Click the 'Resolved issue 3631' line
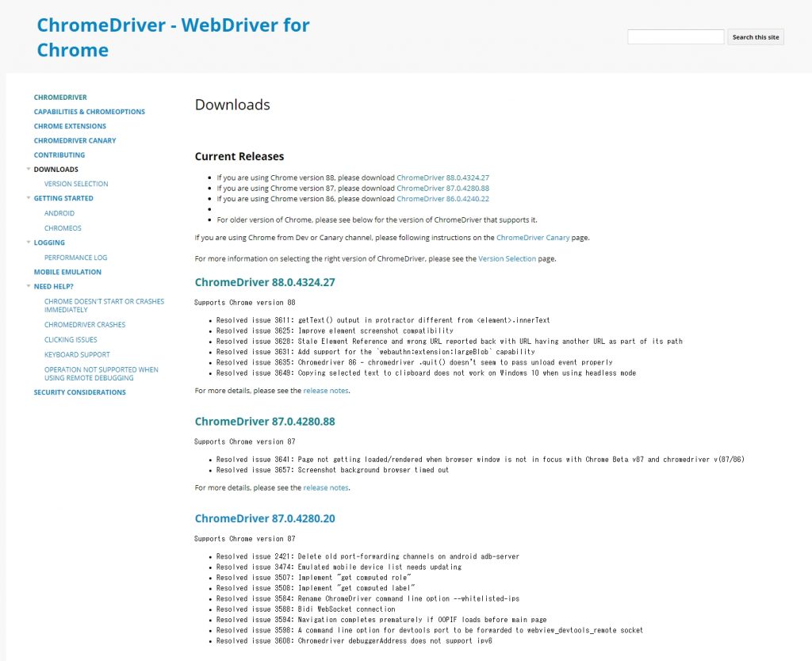812x661 pixels. [375, 352]
